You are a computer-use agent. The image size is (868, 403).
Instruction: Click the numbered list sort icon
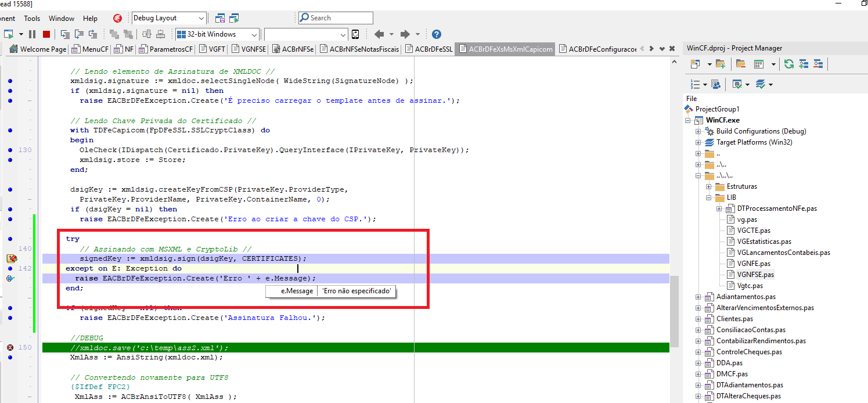(x=694, y=84)
